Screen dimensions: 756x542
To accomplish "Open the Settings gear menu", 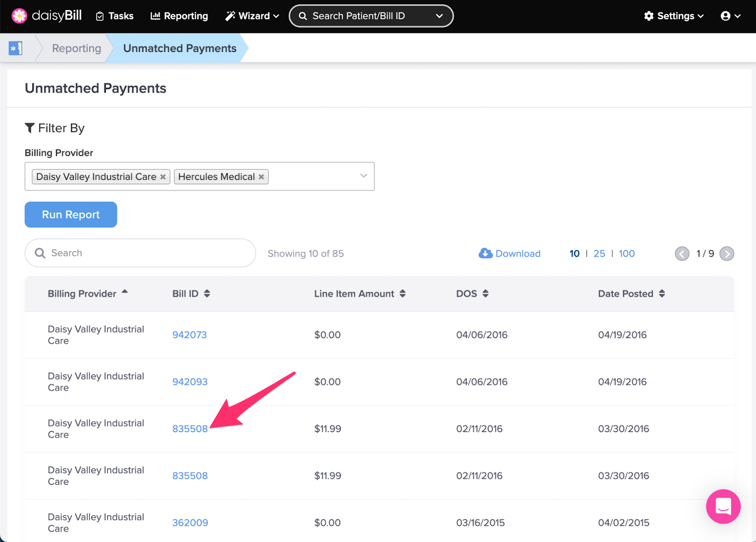I will point(674,16).
